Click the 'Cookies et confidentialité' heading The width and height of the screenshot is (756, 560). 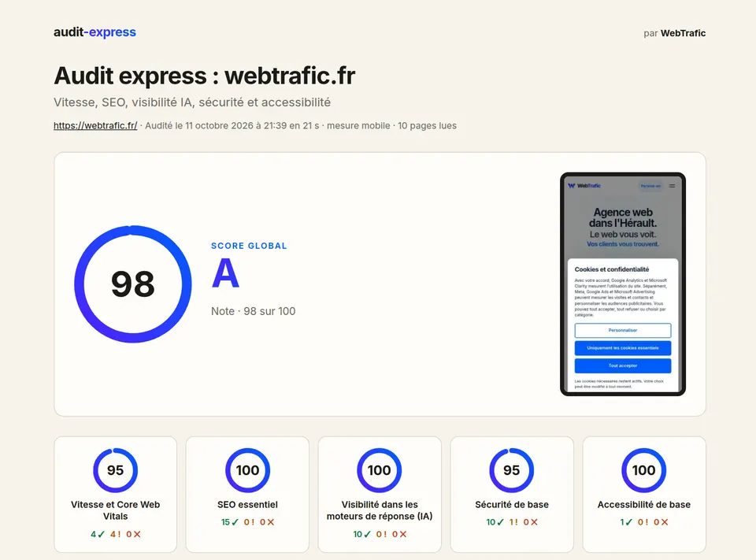pos(611,269)
